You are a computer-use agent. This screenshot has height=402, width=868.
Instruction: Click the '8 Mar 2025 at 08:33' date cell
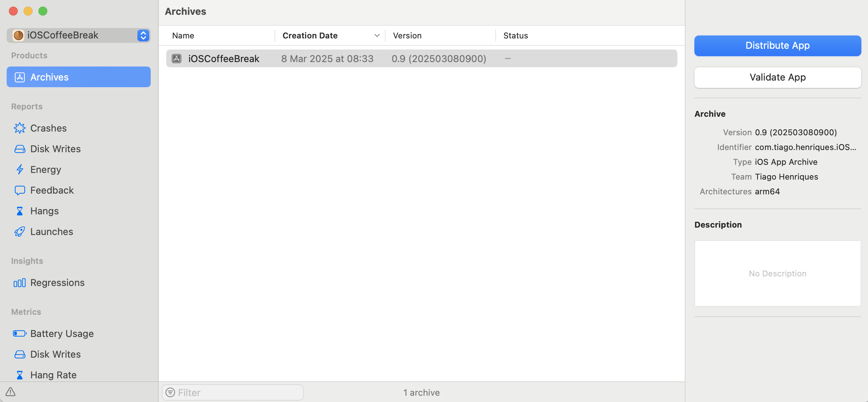(x=327, y=58)
